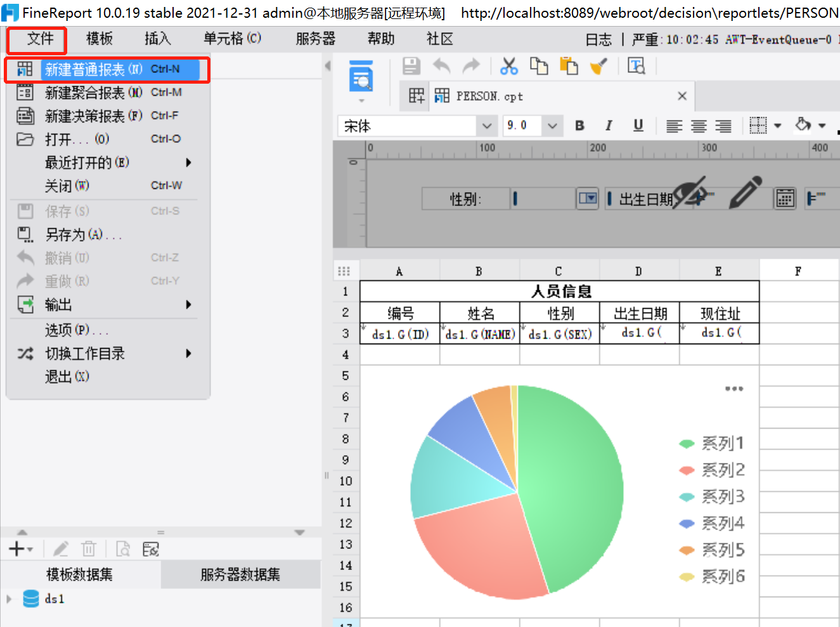Open the border style dropdown arrow

click(x=778, y=126)
